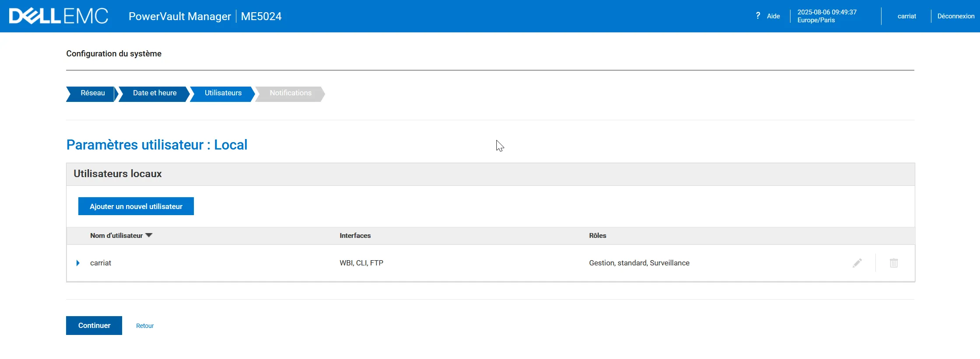Jump to the Notifications step
Image resolution: width=980 pixels, height=359 pixels.
[290, 93]
